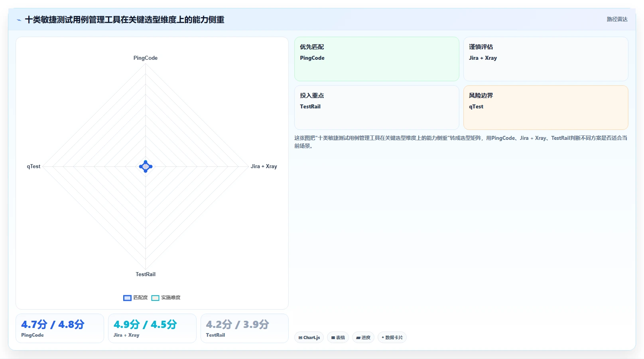
Task: Toggle the 匹配度 legend swatch
Action: [127, 298]
